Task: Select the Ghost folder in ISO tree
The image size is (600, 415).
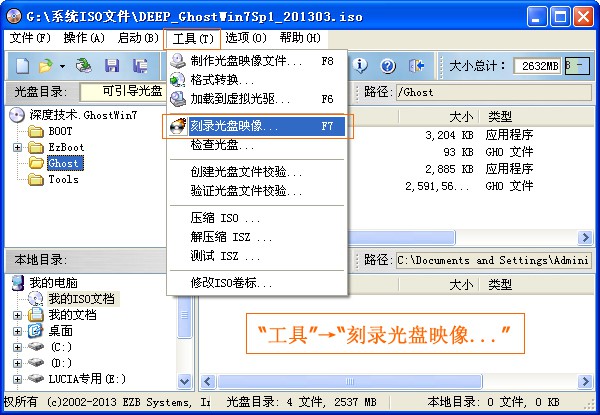Action: coord(63,163)
